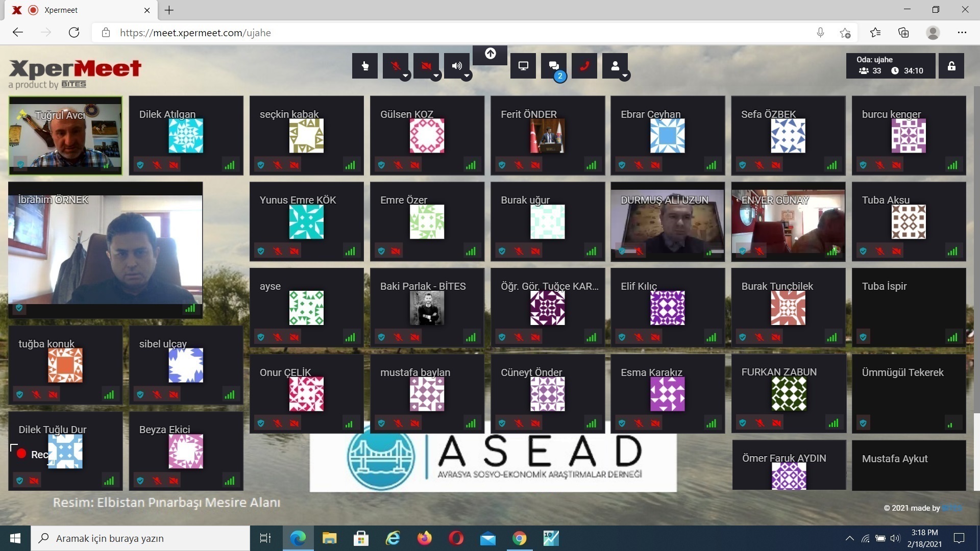
Task: Expand camera options dropdown arrow
Action: [436, 76]
